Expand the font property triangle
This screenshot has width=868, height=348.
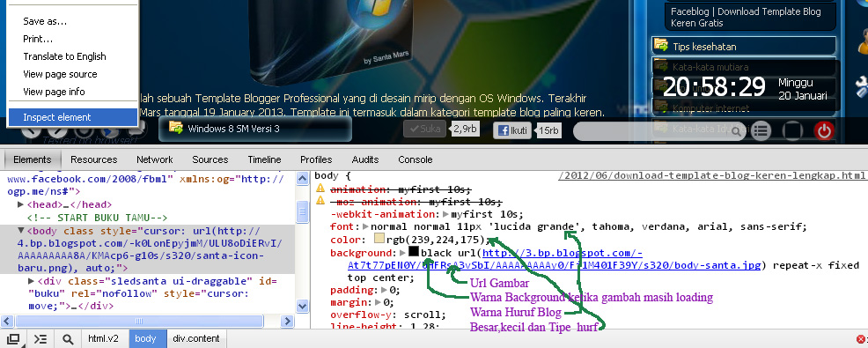366,226
